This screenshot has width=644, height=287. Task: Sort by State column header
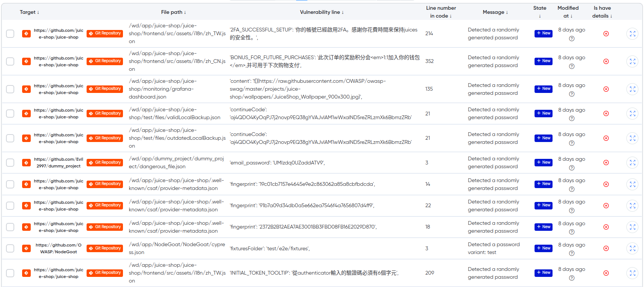(x=540, y=12)
